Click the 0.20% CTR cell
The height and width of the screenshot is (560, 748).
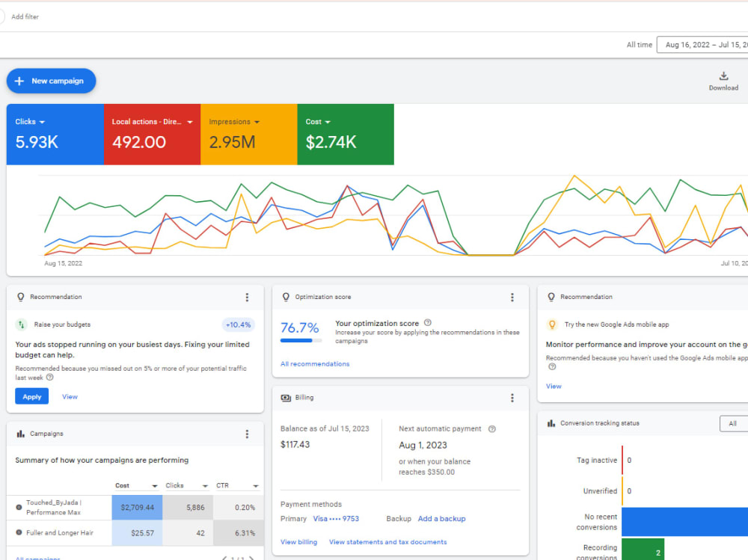pyautogui.click(x=239, y=508)
